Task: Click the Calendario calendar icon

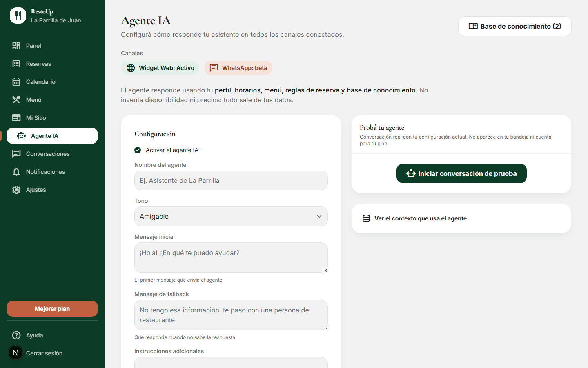Action: [x=16, y=82]
